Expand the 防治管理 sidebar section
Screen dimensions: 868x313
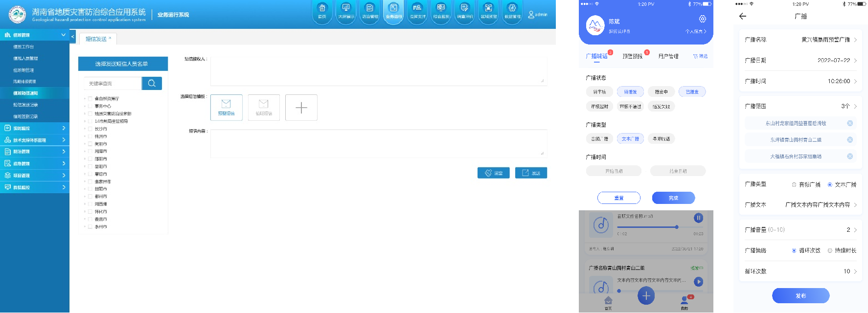(34, 152)
